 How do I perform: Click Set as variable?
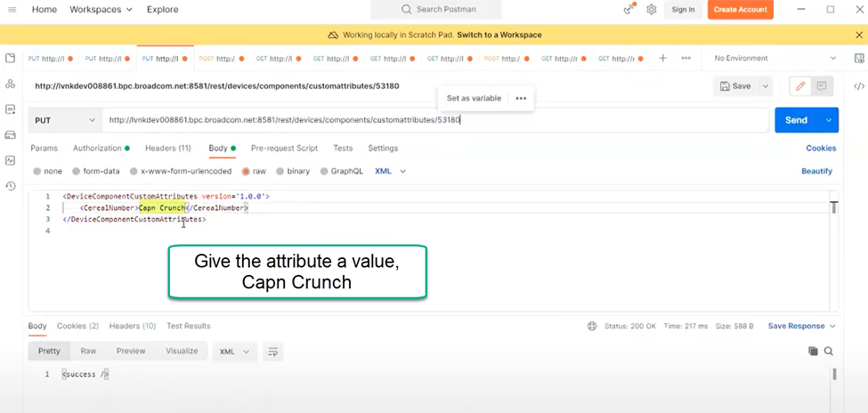474,98
